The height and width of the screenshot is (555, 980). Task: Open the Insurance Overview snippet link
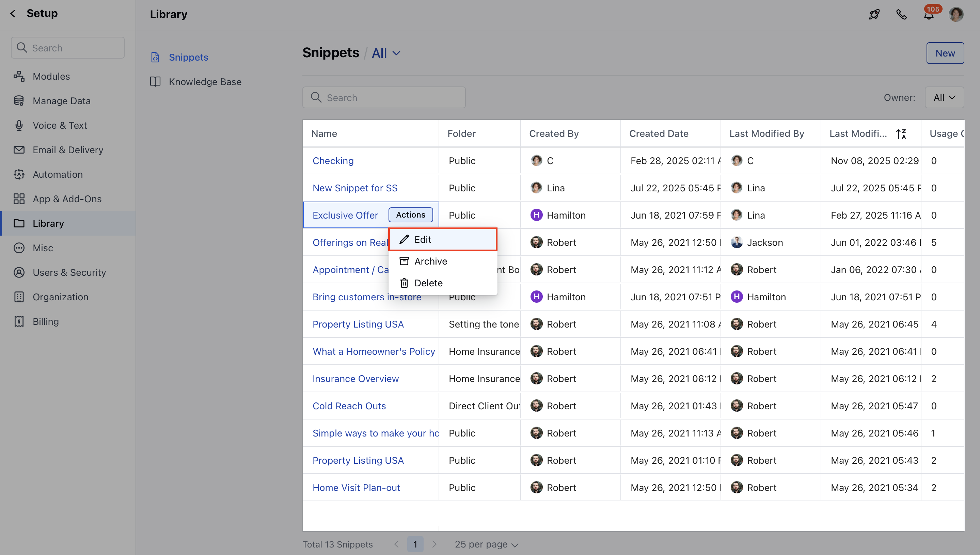click(x=355, y=379)
